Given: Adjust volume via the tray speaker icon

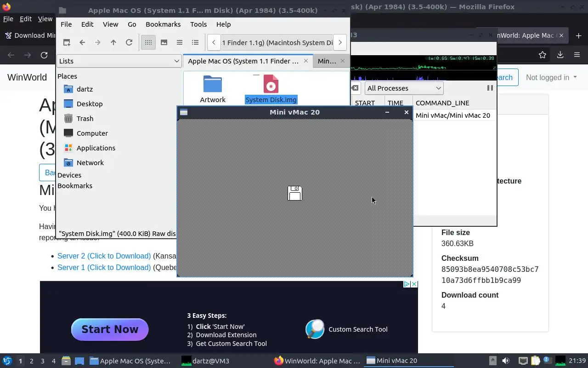Looking at the screenshot, I should [506, 361].
